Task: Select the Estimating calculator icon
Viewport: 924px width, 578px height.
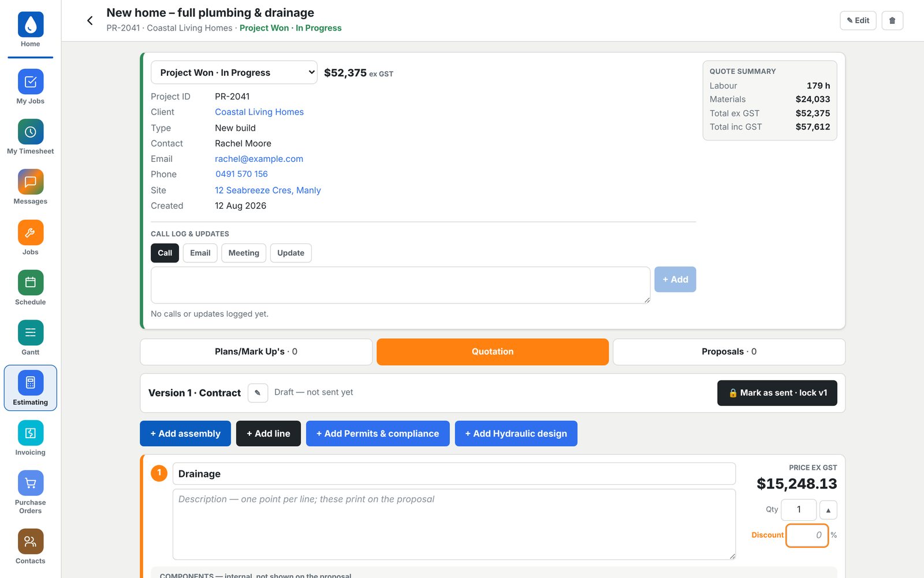Action: (x=31, y=383)
